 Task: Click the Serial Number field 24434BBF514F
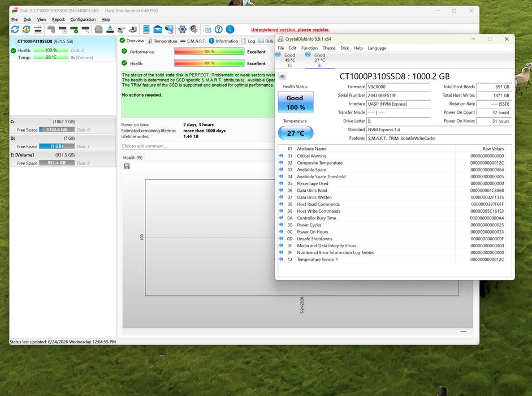coord(399,96)
